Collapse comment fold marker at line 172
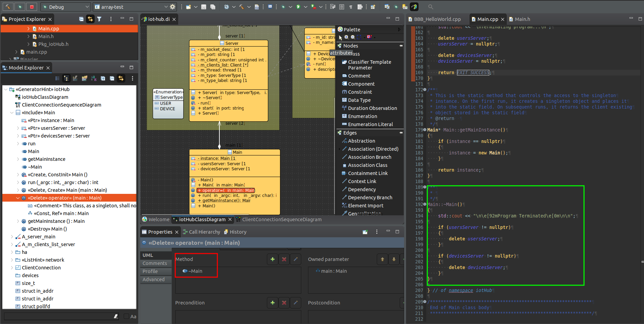This screenshot has width=644, height=324. coord(425,90)
